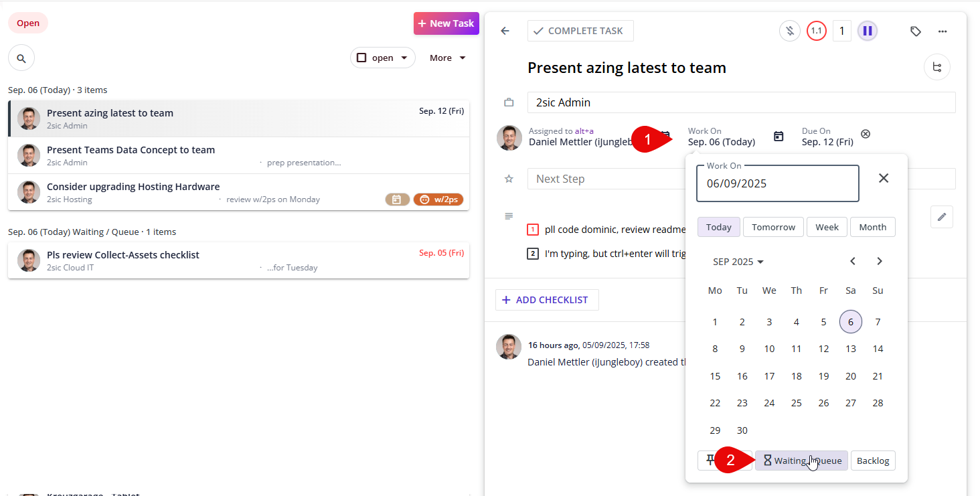Toggle the Next Step star
Image resolution: width=980 pixels, height=496 pixels.
point(509,179)
